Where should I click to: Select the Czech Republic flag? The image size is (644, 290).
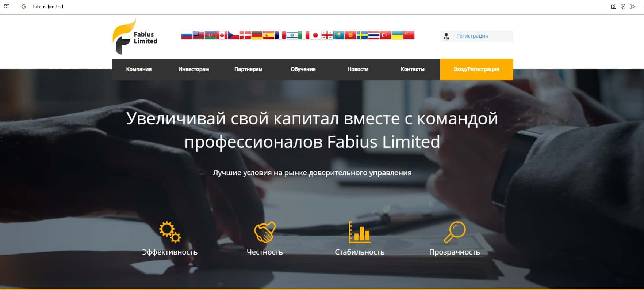click(x=234, y=35)
